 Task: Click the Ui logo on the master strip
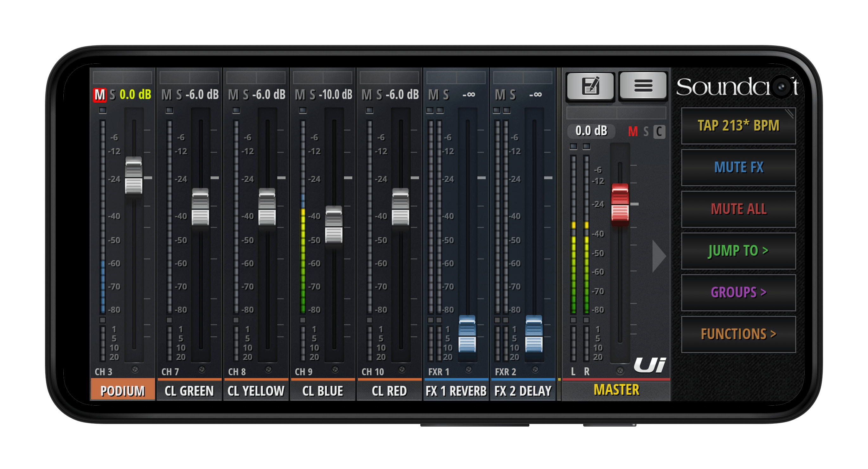click(x=649, y=365)
